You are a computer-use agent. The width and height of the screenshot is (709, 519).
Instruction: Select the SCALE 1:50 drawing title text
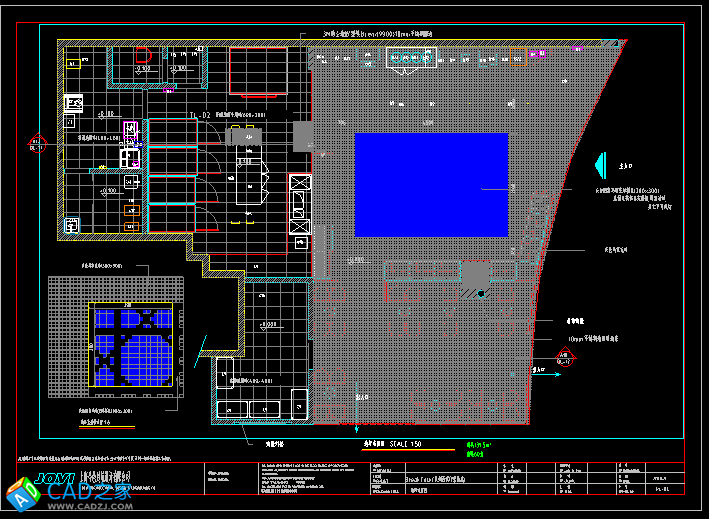[400, 443]
